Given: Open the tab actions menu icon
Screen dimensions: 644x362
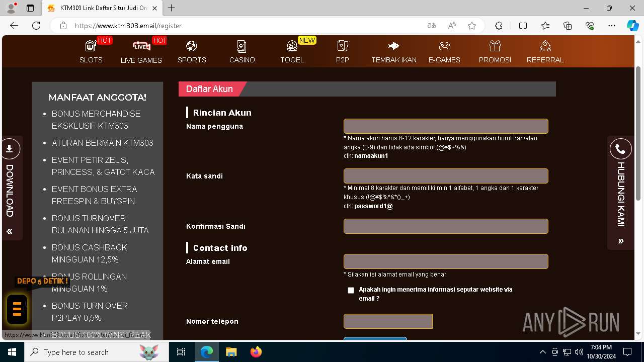Looking at the screenshot, I should [30, 8].
